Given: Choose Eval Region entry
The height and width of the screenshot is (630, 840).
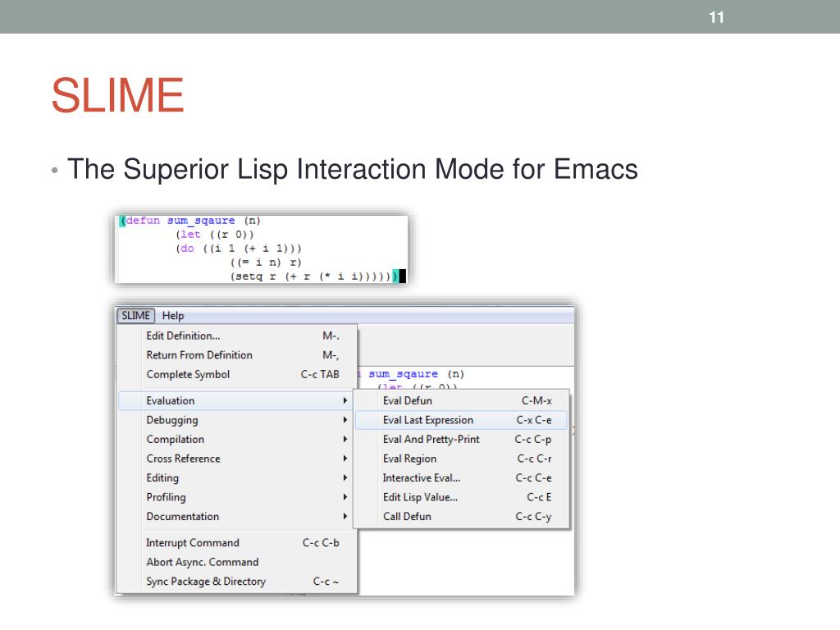Looking at the screenshot, I should (x=461, y=459).
